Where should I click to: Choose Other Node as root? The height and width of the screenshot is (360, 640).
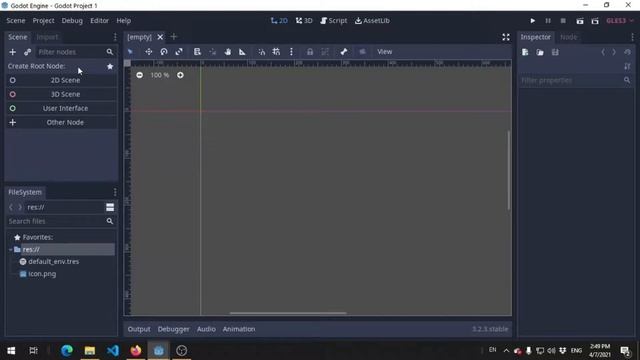pyautogui.click(x=62, y=122)
